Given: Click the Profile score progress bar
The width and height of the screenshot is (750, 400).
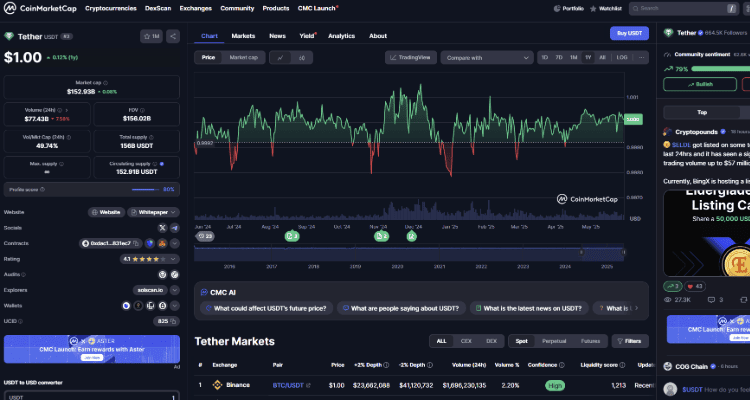Looking at the screenshot, I should (x=145, y=189).
